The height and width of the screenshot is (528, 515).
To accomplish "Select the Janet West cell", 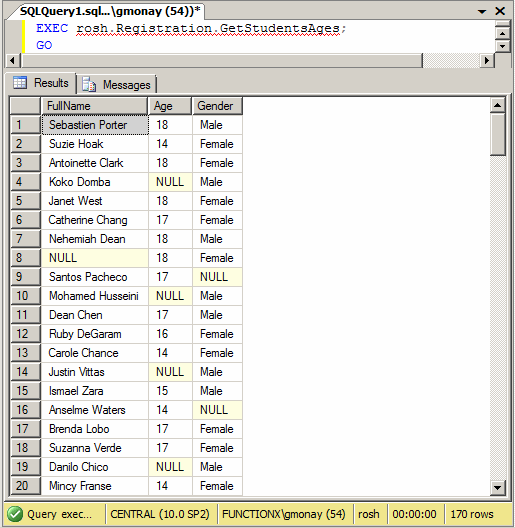I will click(x=95, y=201).
